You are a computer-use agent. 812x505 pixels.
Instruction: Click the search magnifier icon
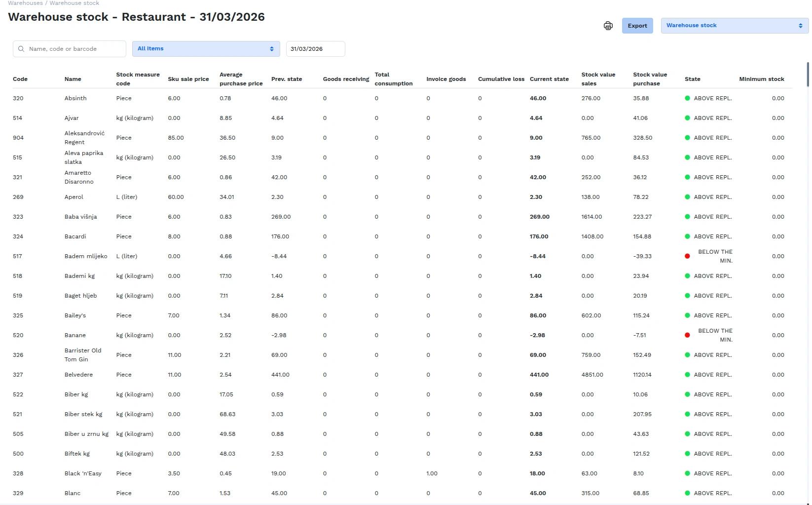pos(21,48)
